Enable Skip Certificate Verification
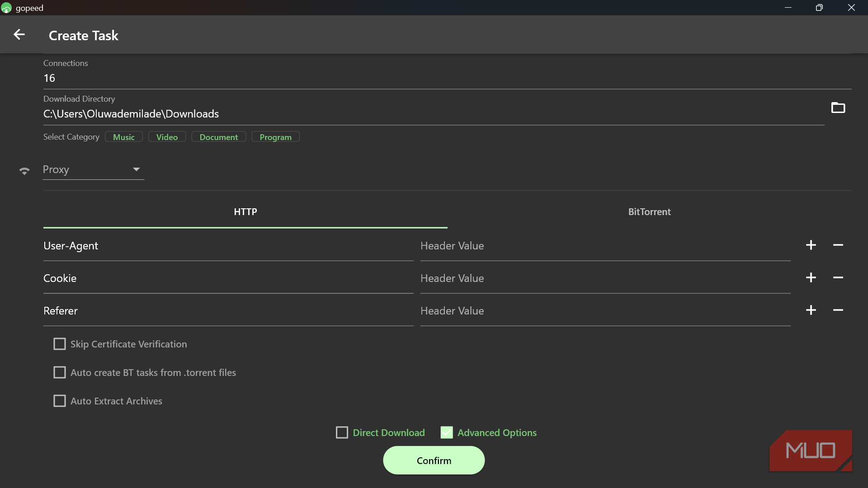The image size is (868, 488). coord(60,344)
